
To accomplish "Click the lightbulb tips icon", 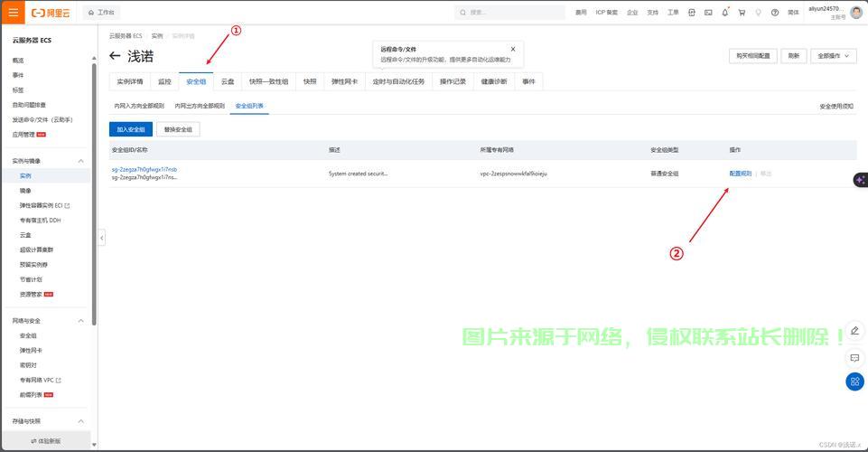I will tap(759, 12).
